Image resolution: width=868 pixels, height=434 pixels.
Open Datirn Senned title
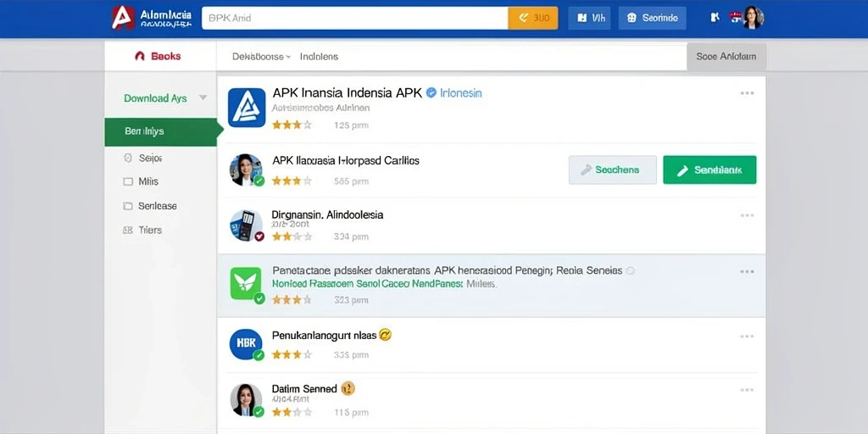tap(304, 389)
